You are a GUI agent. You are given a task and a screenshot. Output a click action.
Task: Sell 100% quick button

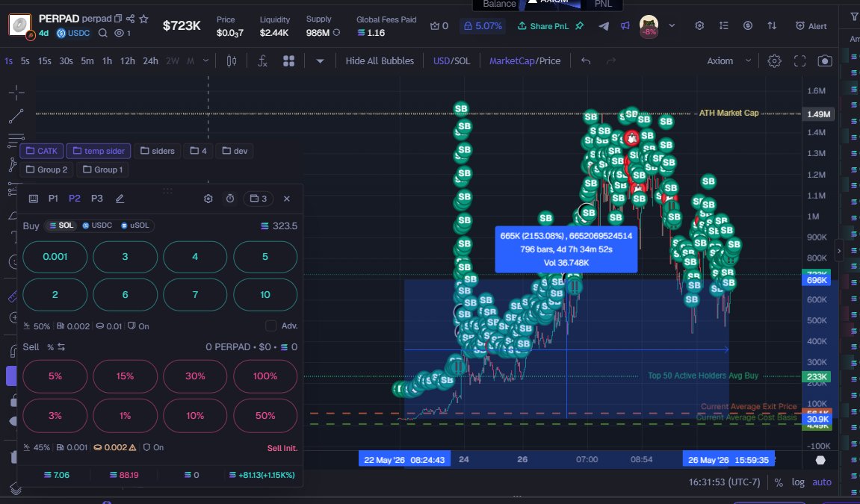265,376
